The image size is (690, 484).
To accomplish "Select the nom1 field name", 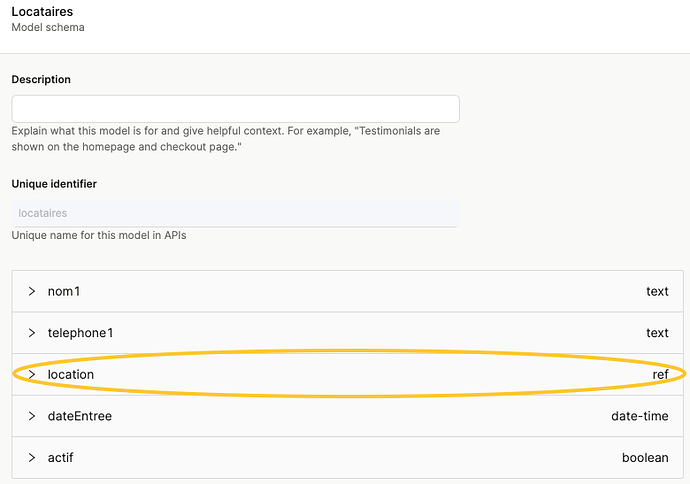I will pyautogui.click(x=64, y=292).
